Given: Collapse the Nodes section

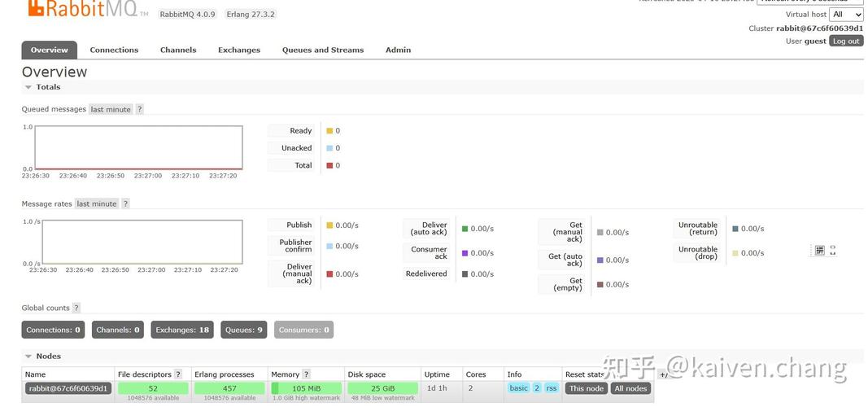Looking at the screenshot, I should (x=42, y=356).
